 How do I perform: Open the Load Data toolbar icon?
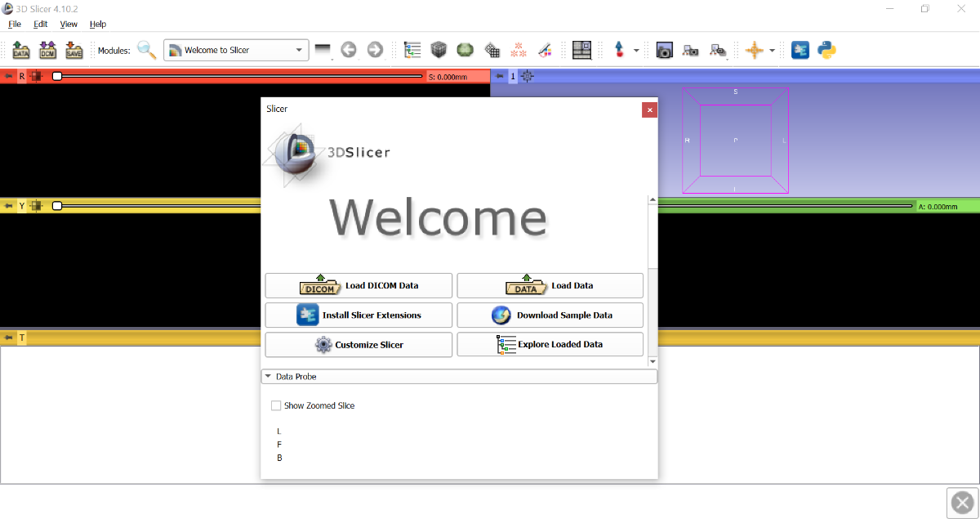pyautogui.click(x=21, y=50)
